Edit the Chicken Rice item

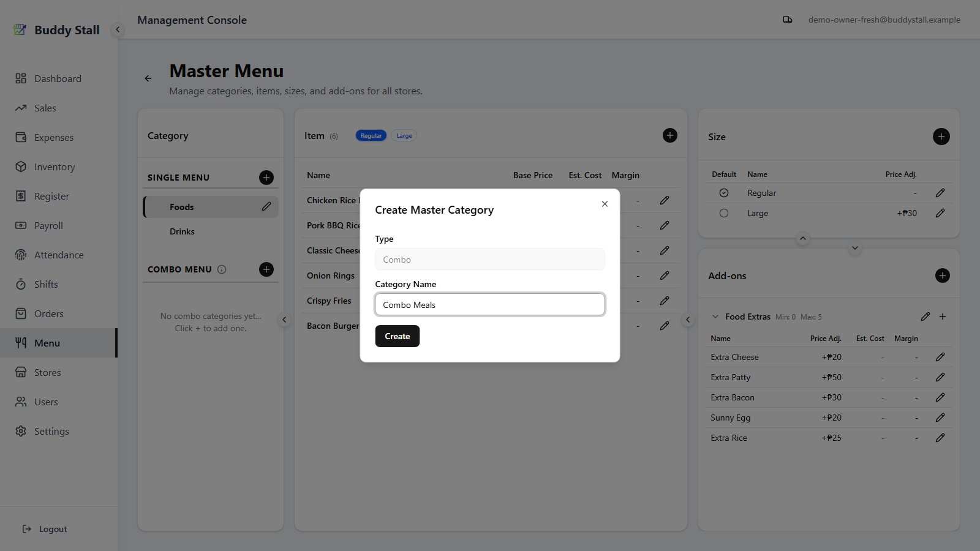(665, 200)
